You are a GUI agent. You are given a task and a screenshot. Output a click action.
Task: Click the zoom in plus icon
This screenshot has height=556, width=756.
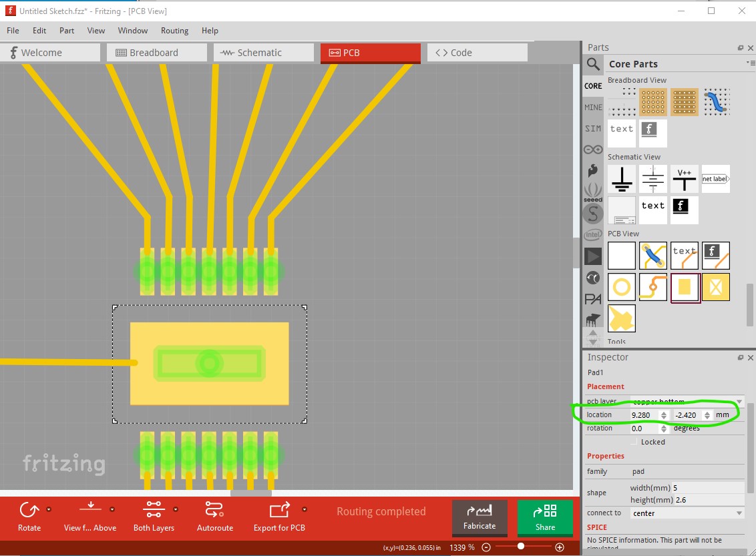tap(559, 547)
